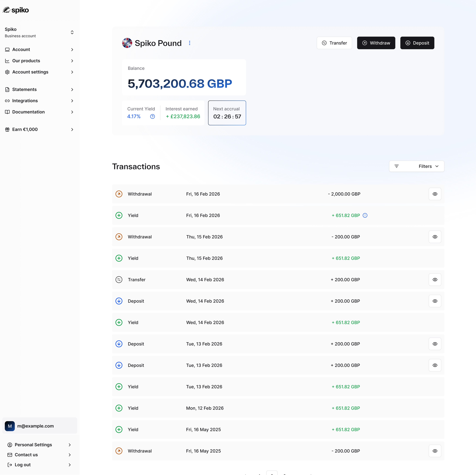Open the three-dot menu beside Spiko Pound
Image resolution: width=476 pixels, height=475 pixels.
[x=189, y=43]
